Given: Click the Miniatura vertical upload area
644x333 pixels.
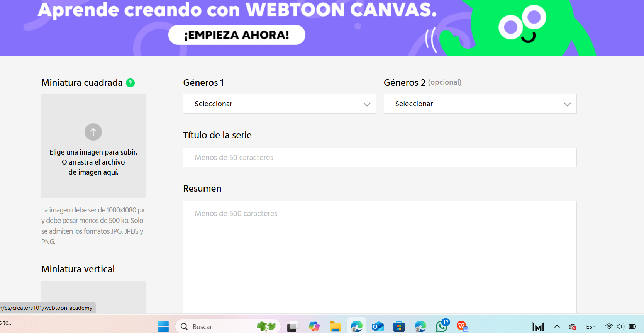Looking at the screenshot, I should click(93, 297).
